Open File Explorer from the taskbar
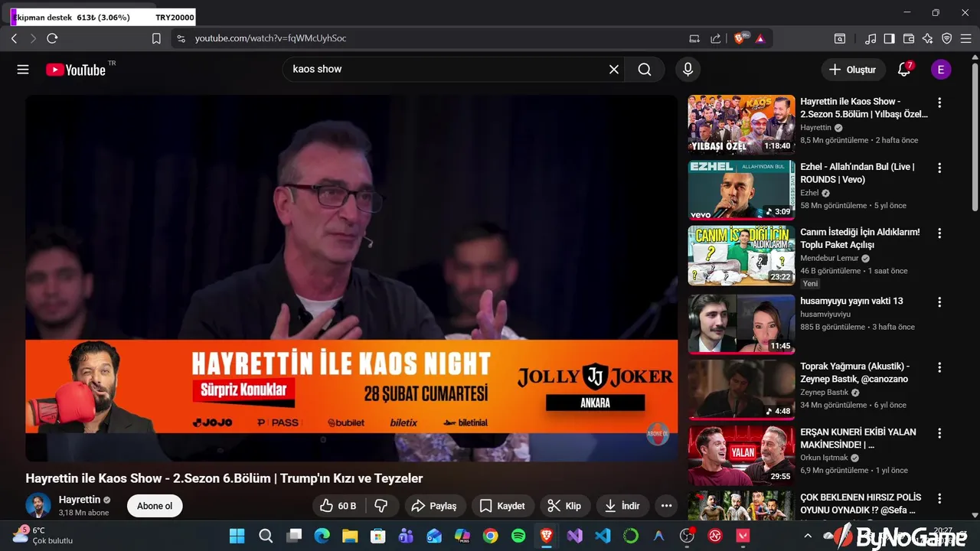Viewport: 980px width, 551px height. tap(350, 536)
